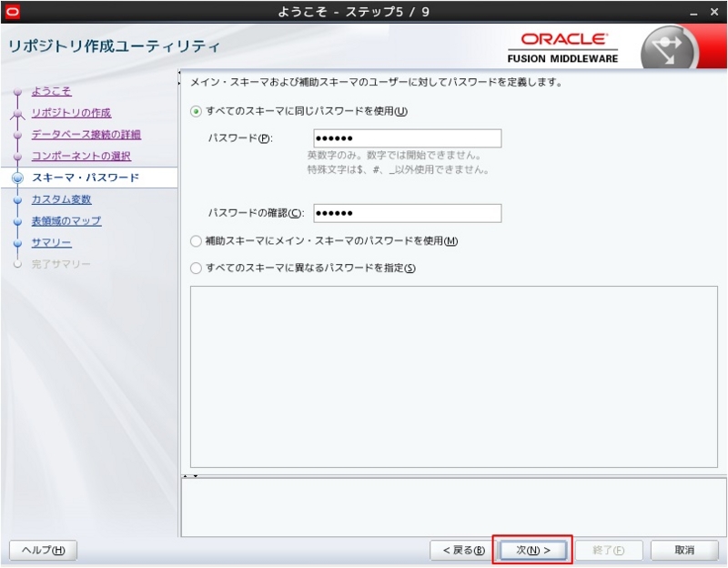Click the カスタム変数 step bullet icon
Screen dimensions: 728x568
click(17, 200)
